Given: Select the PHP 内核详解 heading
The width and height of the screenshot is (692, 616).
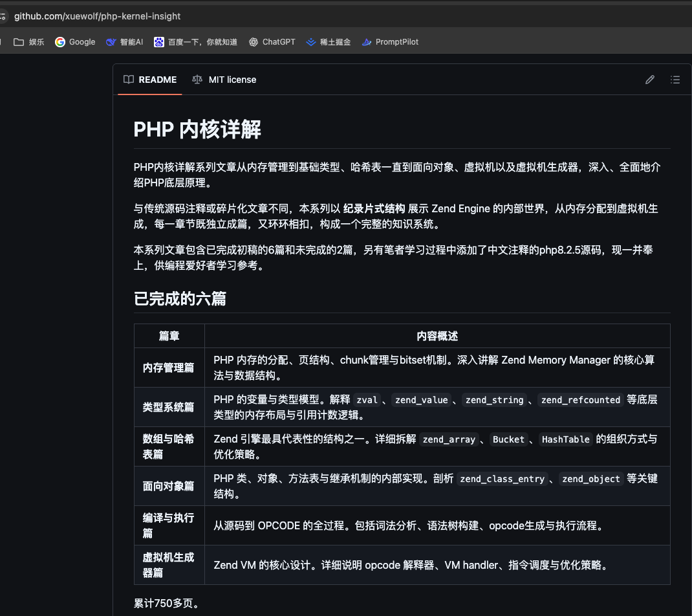Looking at the screenshot, I should [x=197, y=129].
